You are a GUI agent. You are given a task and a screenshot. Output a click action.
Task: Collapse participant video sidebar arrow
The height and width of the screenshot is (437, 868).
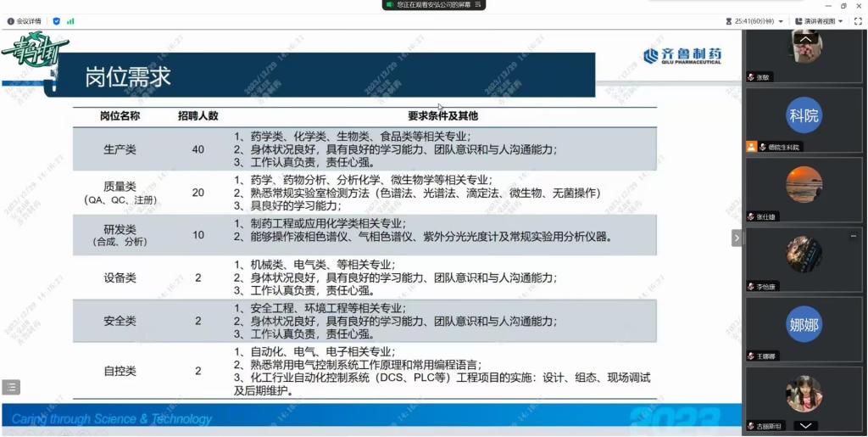[737, 238]
